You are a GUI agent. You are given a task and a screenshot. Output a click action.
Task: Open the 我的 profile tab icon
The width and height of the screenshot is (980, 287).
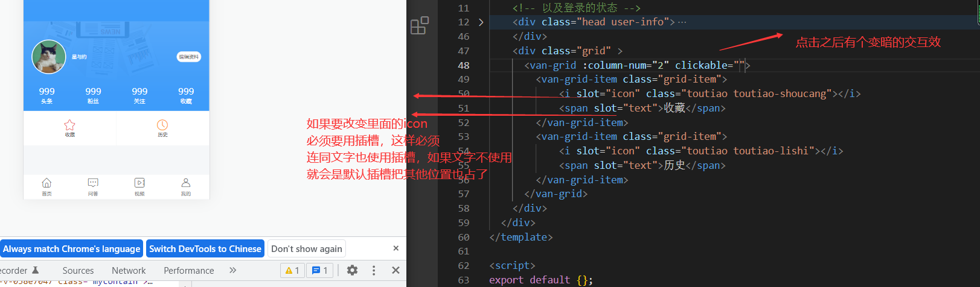tap(186, 183)
